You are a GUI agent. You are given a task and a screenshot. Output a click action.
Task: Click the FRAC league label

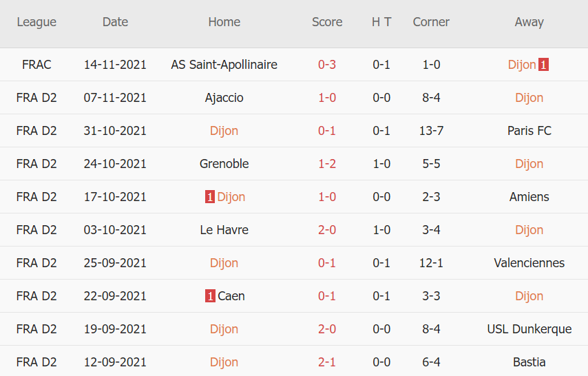point(36,65)
